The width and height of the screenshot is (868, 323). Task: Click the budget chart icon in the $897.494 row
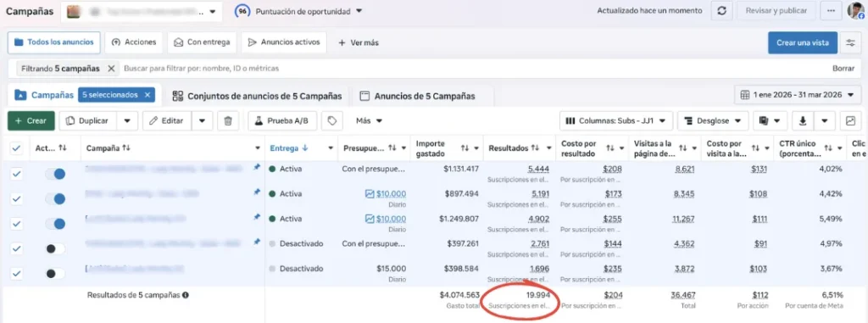coord(370,194)
